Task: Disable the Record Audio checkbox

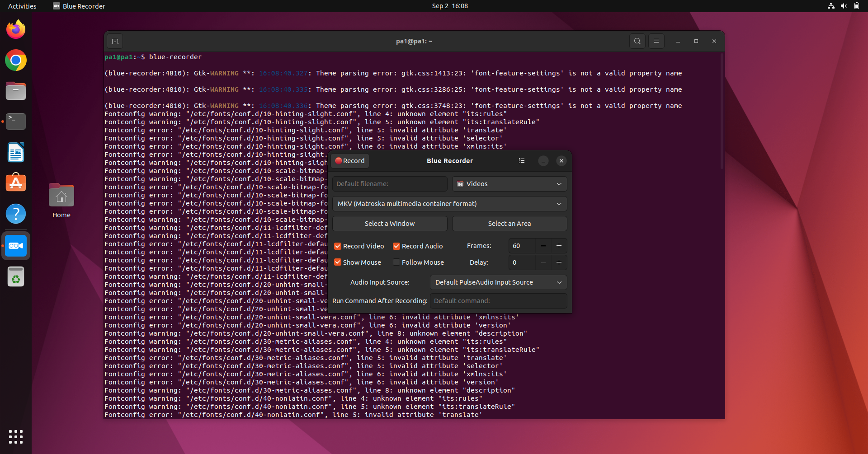Action: pos(396,246)
